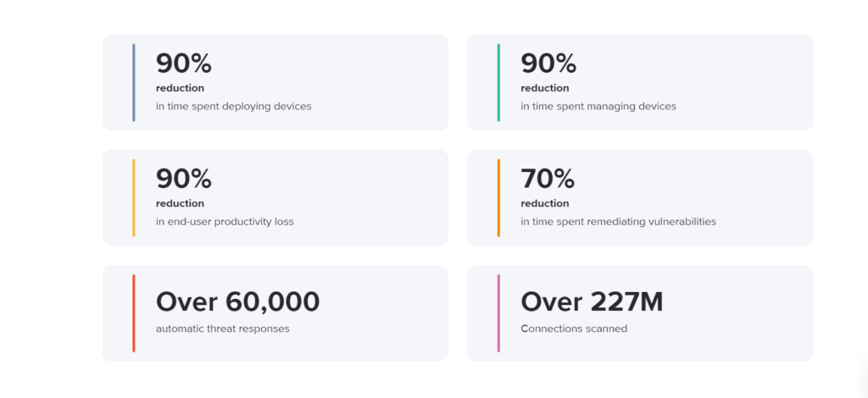Click the pink accent bar on the Connections scanned card
Screen dimensions: 868x398
click(498, 312)
